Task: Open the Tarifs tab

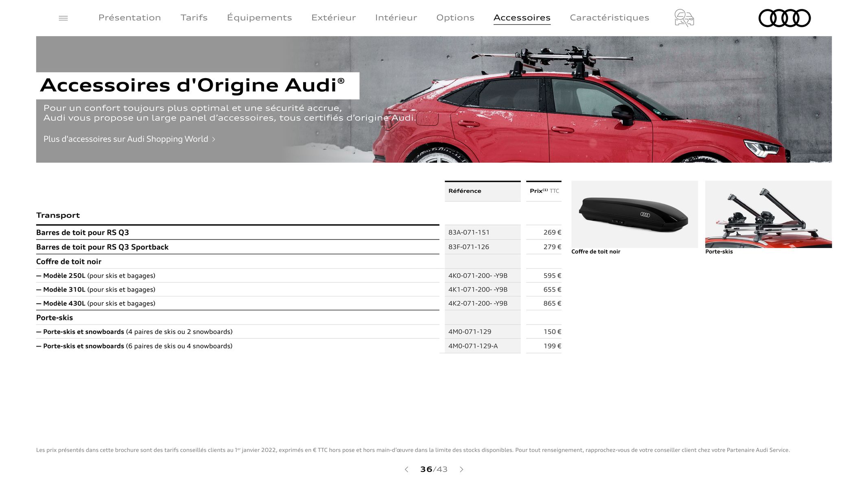Action: tap(194, 17)
